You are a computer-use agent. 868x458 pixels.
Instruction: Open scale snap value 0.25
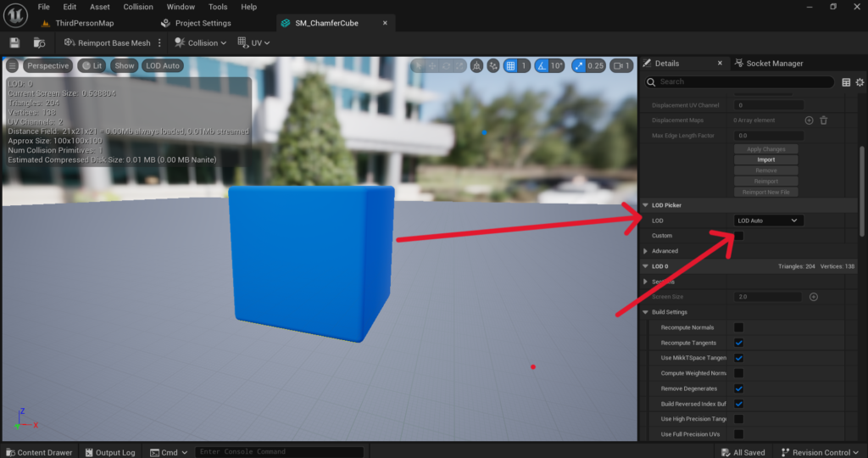pyautogui.click(x=596, y=66)
